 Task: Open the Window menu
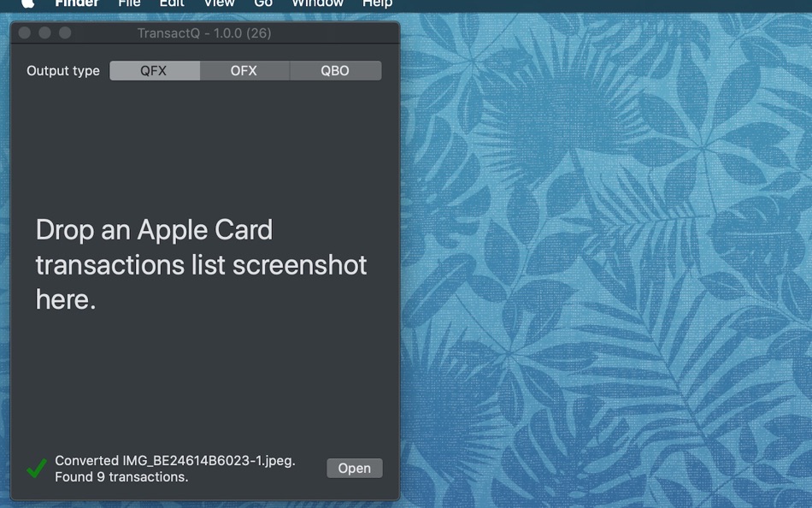pyautogui.click(x=317, y=3)
